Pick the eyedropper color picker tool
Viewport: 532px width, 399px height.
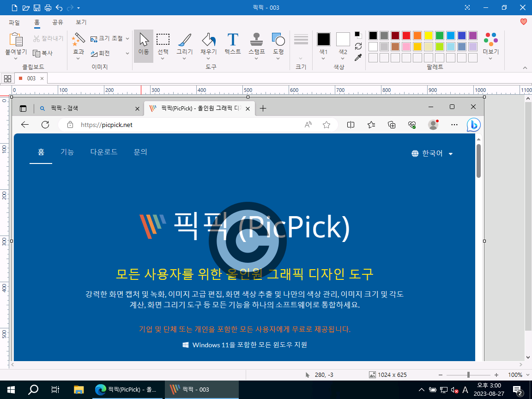pos(358,57)
